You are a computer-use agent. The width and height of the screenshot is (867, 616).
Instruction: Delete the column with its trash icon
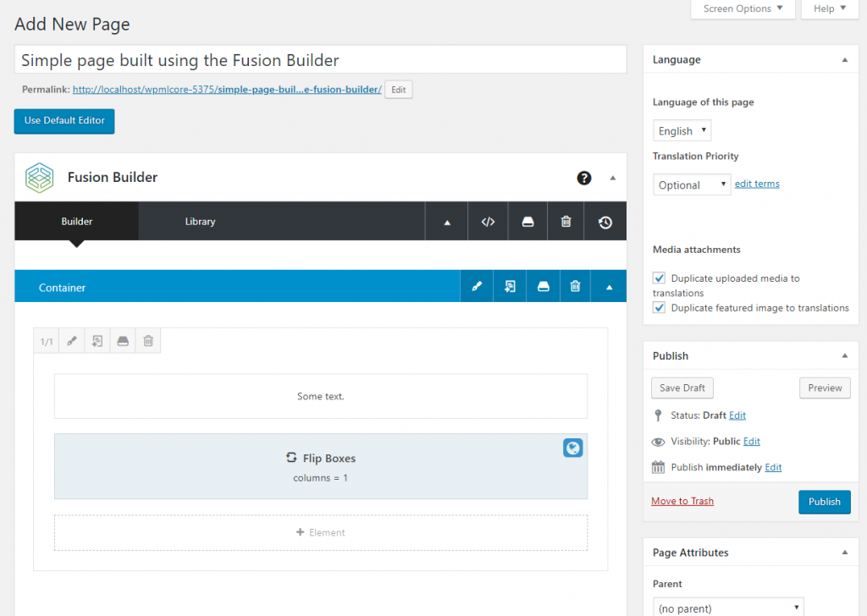[x=148, y=342]
